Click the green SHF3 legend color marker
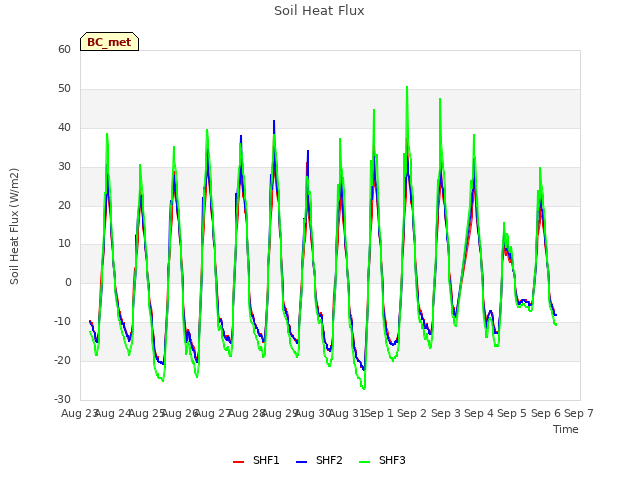Viewport: 640px width, 480px height. point(364,462)
